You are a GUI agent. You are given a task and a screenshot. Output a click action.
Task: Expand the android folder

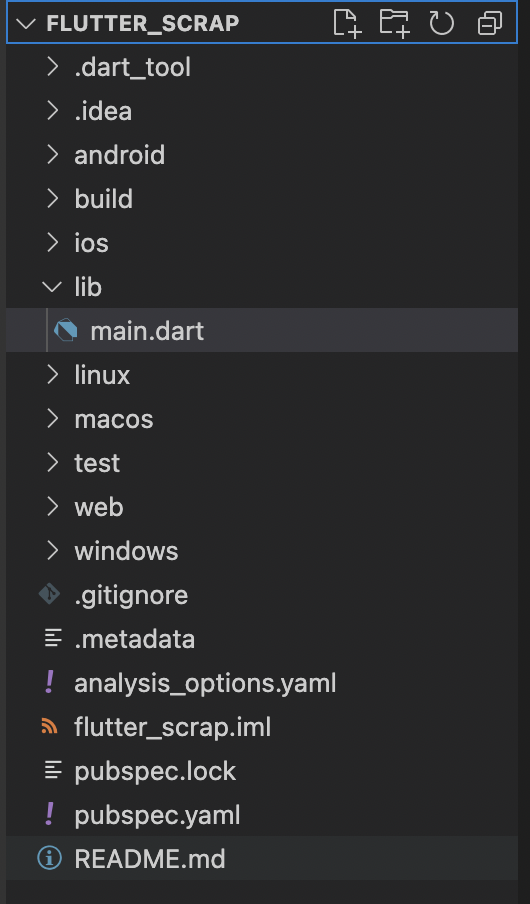coord(262,155)
